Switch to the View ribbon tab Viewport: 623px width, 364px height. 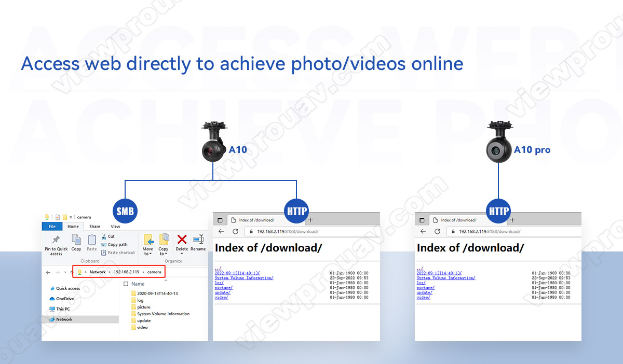(x=115, y=227)
